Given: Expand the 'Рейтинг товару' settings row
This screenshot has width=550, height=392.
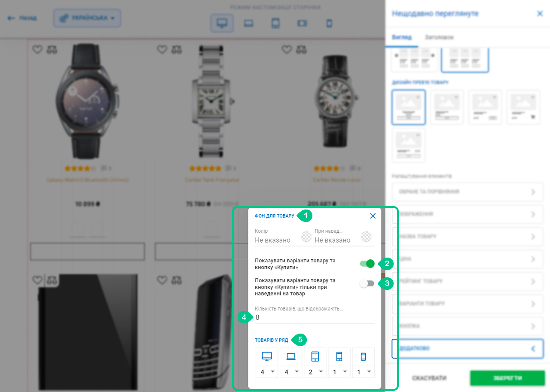Looking at the screenshot, I should [x=467, y=281].
